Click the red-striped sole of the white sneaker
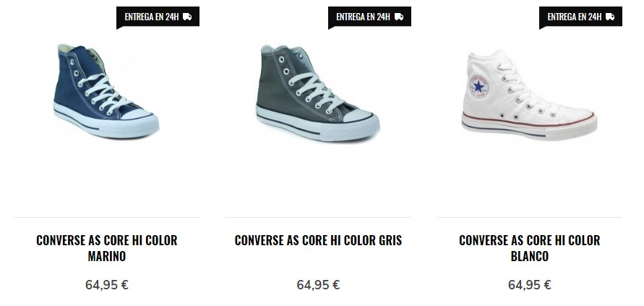This screenshot has height=306, width=644. coord(529,128)
